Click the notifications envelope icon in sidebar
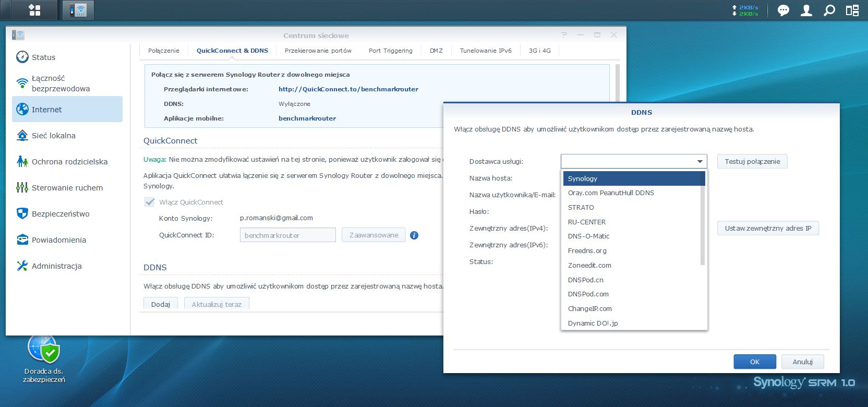This screenshot has width=868, height=407. 22,240
